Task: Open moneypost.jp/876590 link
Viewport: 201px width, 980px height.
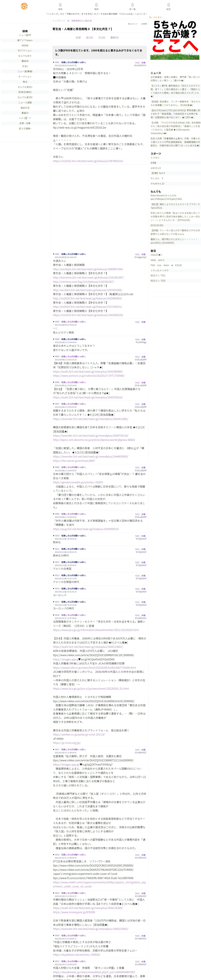Action: pyautogui.click(x=74, y=912)
